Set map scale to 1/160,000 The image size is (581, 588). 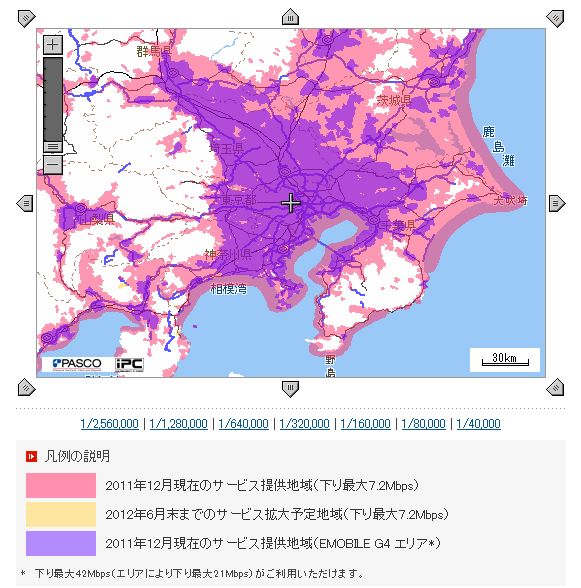pos(366,424)
